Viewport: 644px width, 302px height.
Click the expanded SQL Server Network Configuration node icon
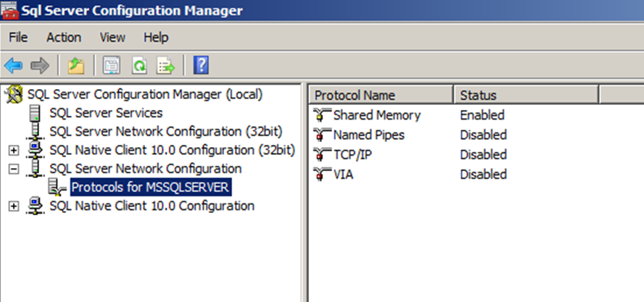tap(36, 169)
